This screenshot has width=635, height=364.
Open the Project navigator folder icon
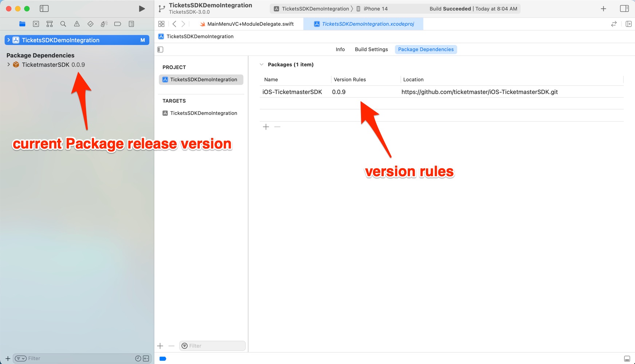pos(22,24)
